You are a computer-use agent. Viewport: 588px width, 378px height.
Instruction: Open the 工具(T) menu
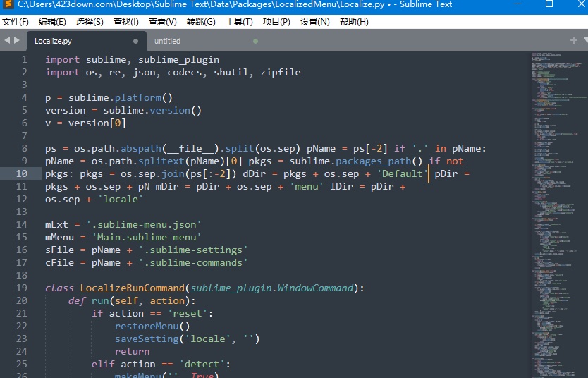coord(239,22)
